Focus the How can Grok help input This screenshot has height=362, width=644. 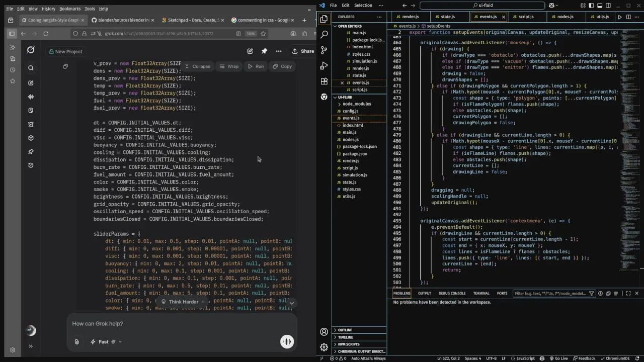tap(182, 323)
